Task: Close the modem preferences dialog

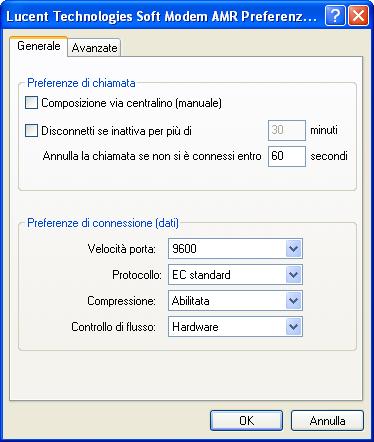Action: pos(358,16)
